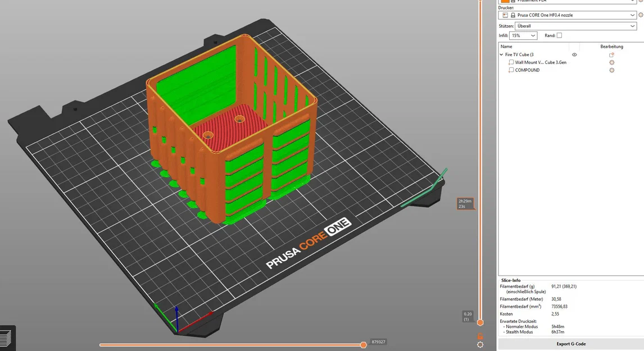Screen dimensions: 644x351
Task: Click the layers view icon in bottom-left corner
Action: [6, 338]
